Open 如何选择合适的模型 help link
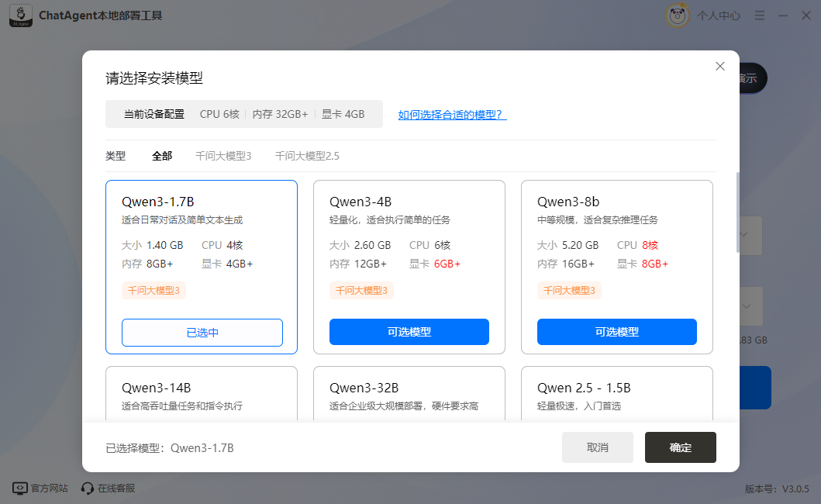This screenshot has width=821, height=504. (452, 115)
